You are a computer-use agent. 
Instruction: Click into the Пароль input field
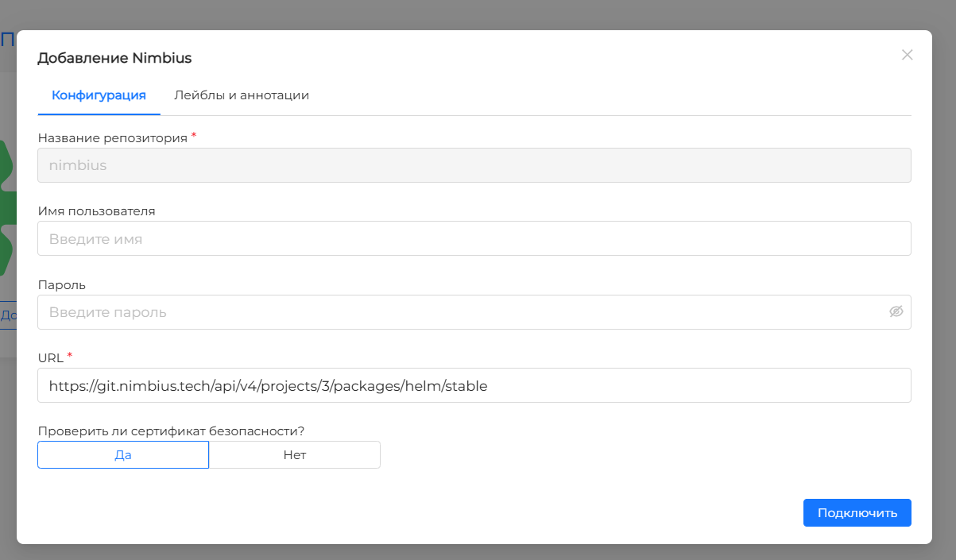click(461, 312)
